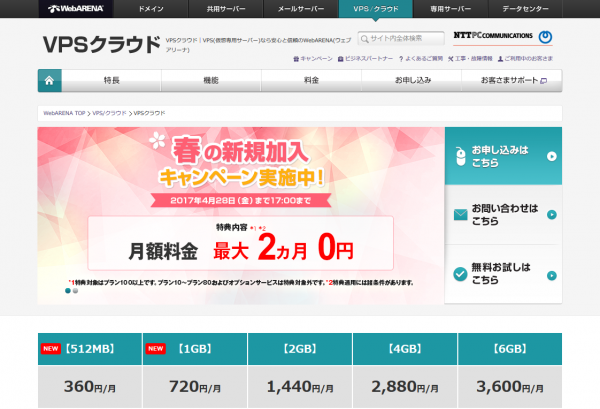Click the site search input field

(401, 38)
